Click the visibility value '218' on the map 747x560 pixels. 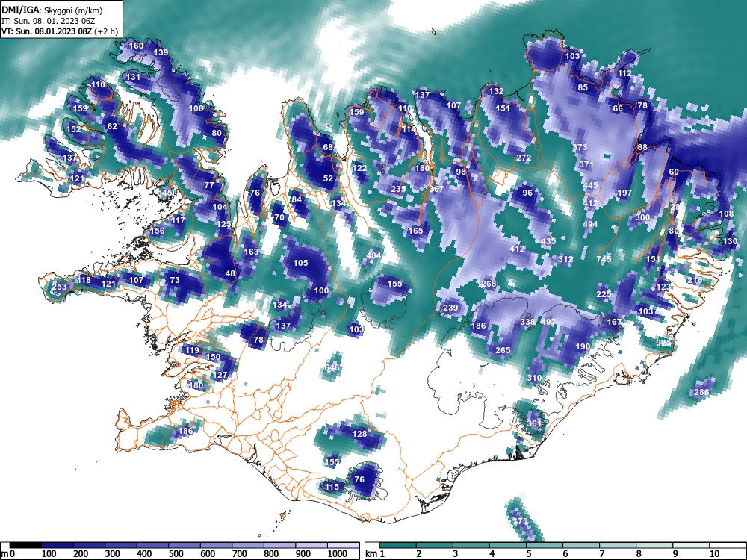tap(695, 280)
